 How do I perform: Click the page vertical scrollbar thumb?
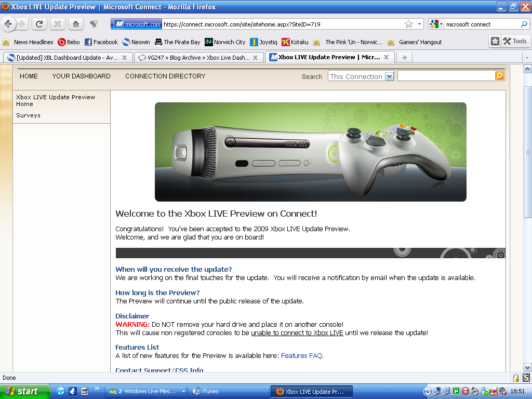pos(527,151)
